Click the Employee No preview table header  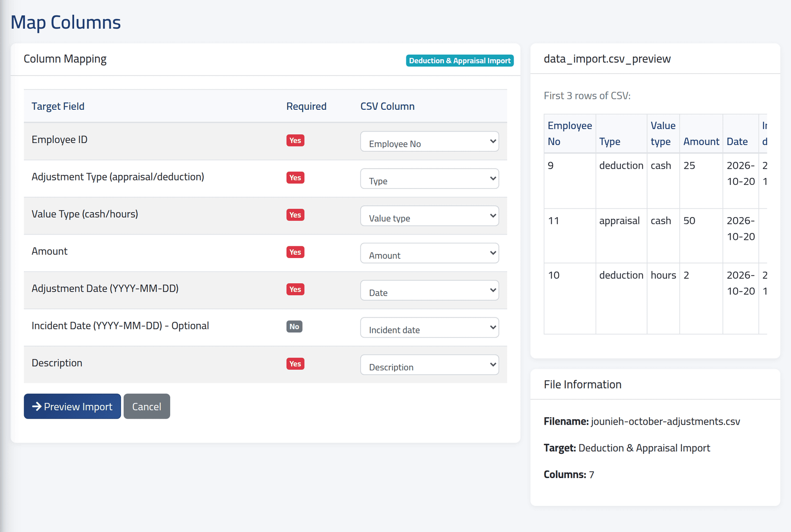point(570,133)
